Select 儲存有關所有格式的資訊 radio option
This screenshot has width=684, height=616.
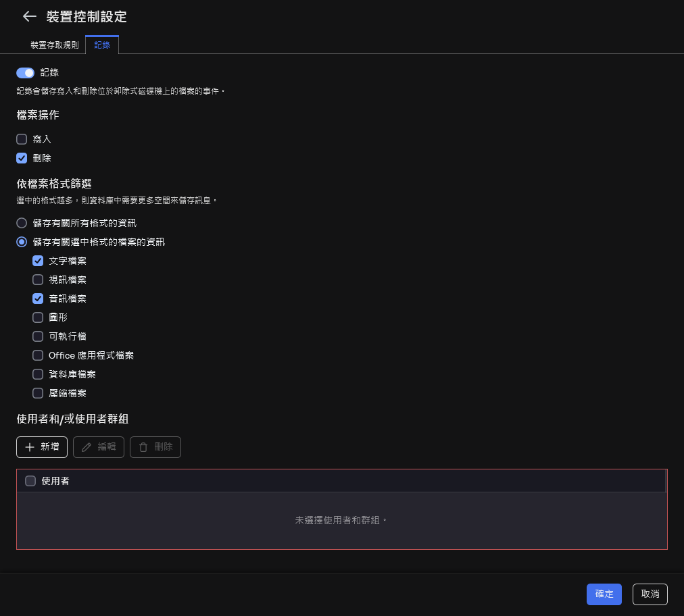[x=22, y=223]
